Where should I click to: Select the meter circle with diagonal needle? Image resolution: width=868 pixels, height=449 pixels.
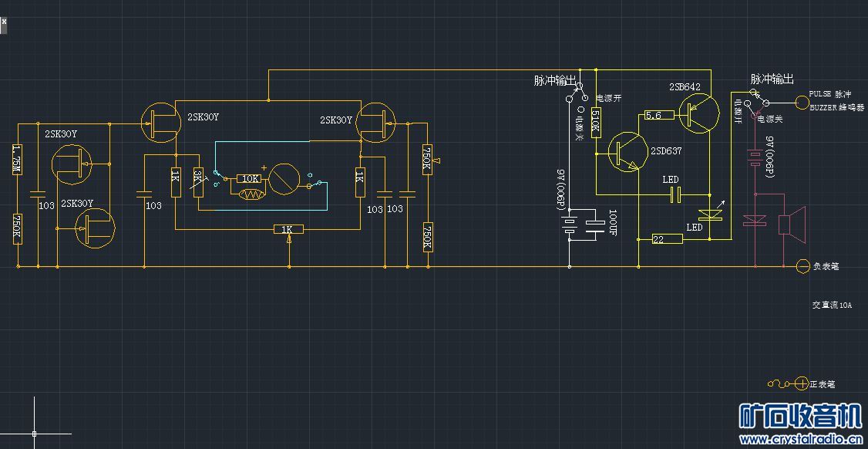click(x=284, y=179)
